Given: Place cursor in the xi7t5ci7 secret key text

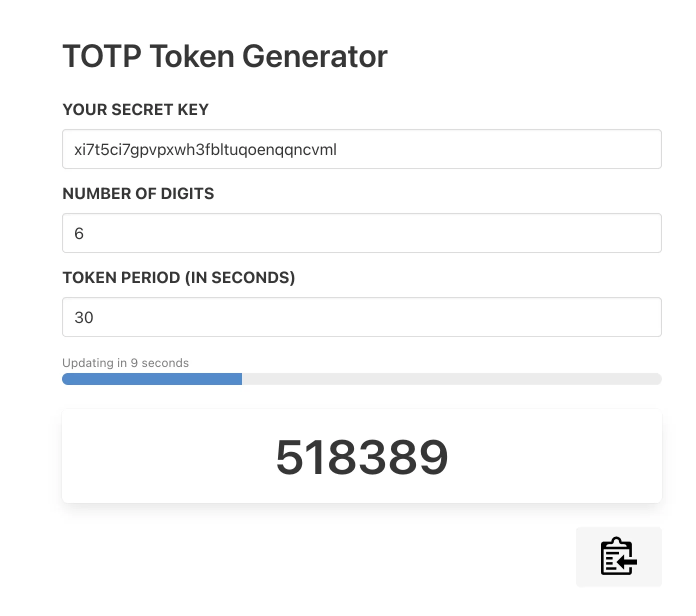Looking at the screenshot, I should pos(205,149).
